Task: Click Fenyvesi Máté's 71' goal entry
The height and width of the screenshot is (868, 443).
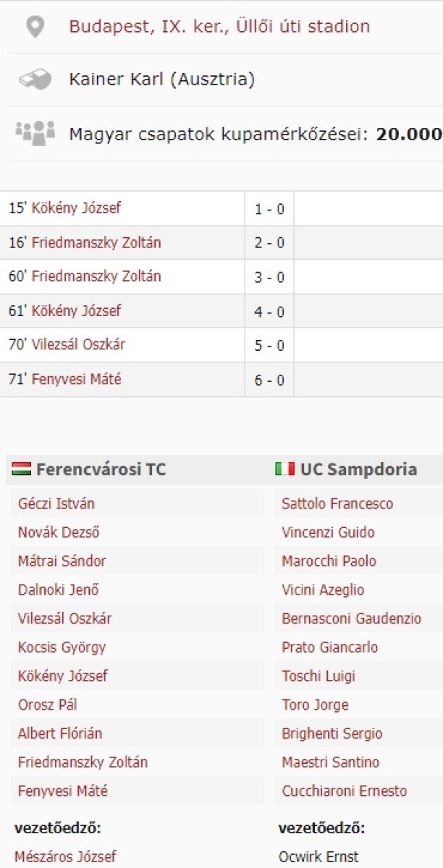Action: [x=76, y=379]
